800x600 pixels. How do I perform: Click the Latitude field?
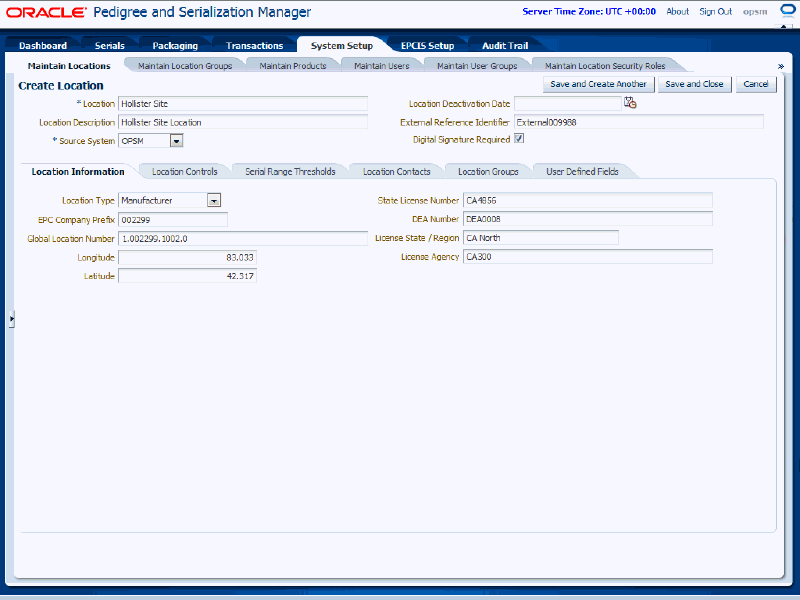pyautogui.click(x=187, y=276)
